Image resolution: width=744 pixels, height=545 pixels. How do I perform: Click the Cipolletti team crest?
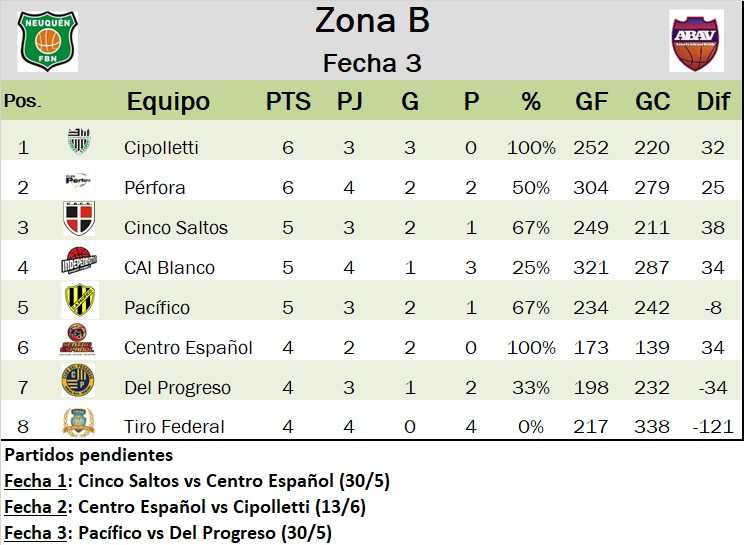click(x=78, y=143)
